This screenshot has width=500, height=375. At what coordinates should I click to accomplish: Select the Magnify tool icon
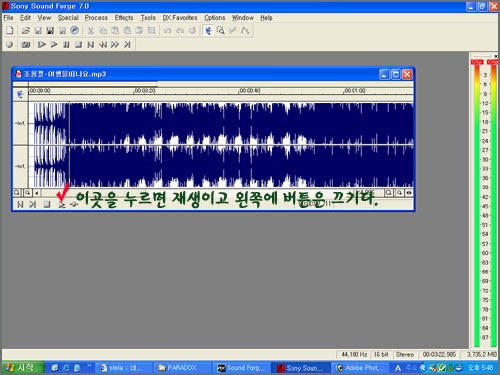(x=221, y=31)
